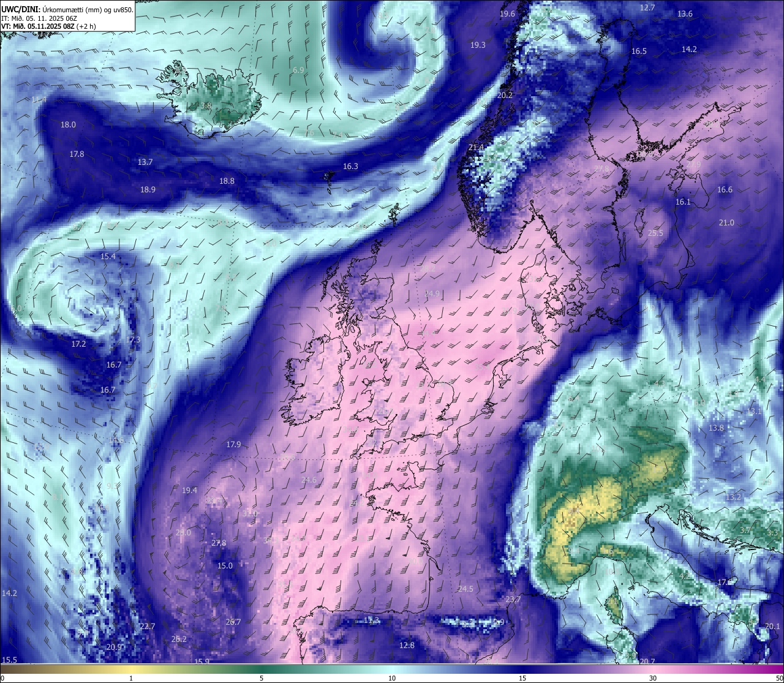This screenshot has height=683, width=784.
Task: Click the 13.7 value label
Action: point(145,162)
